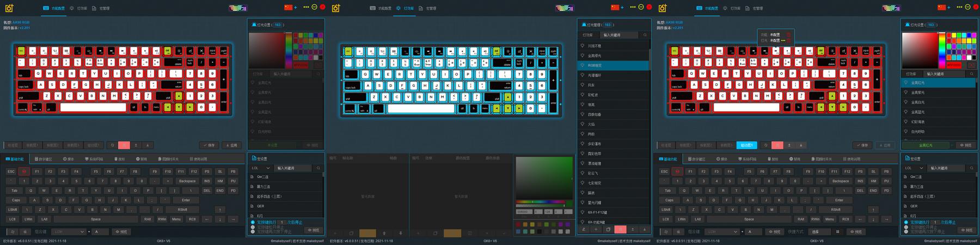Image resolution: width=980 pixels, height=245 pixels.
Task: Click the China flag language icon in middle window
Action: [x=615, y=7]
